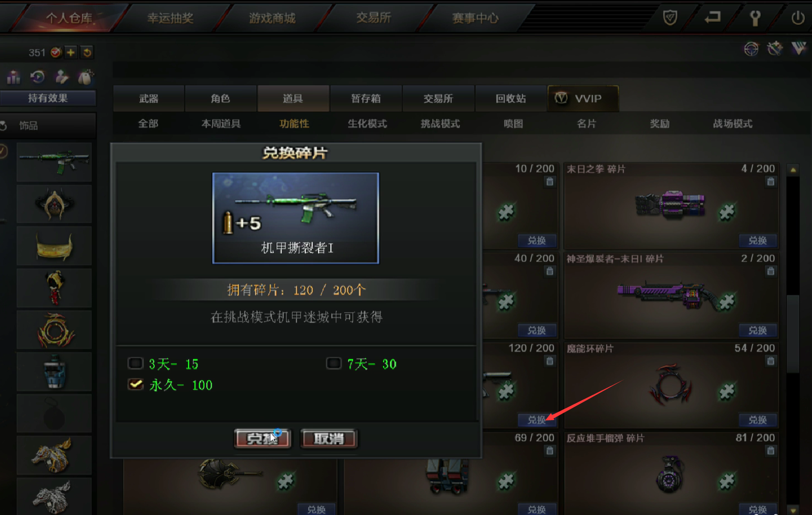Click the 取消 button in exchange dialog
The height and width of the screenshot is (515, 812).
[x=328, y=438]
